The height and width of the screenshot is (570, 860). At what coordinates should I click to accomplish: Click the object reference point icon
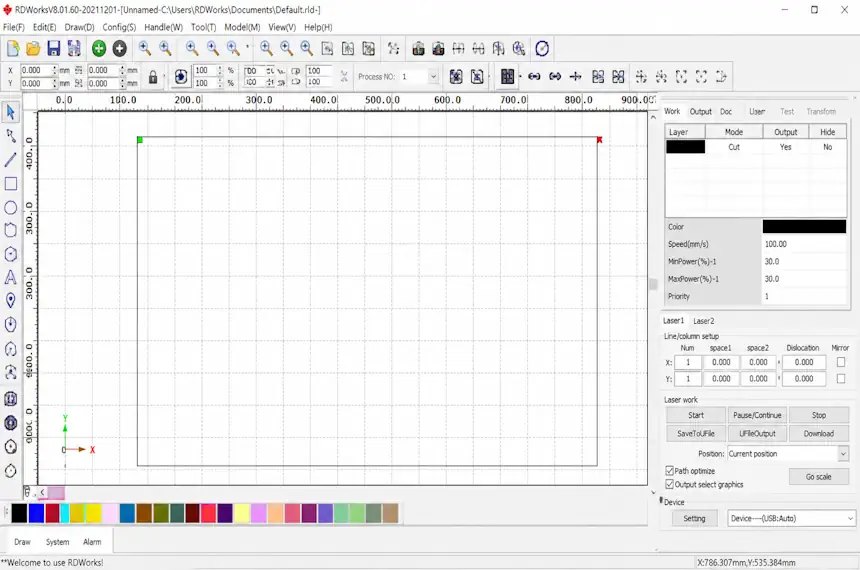[x=181, y=77]
